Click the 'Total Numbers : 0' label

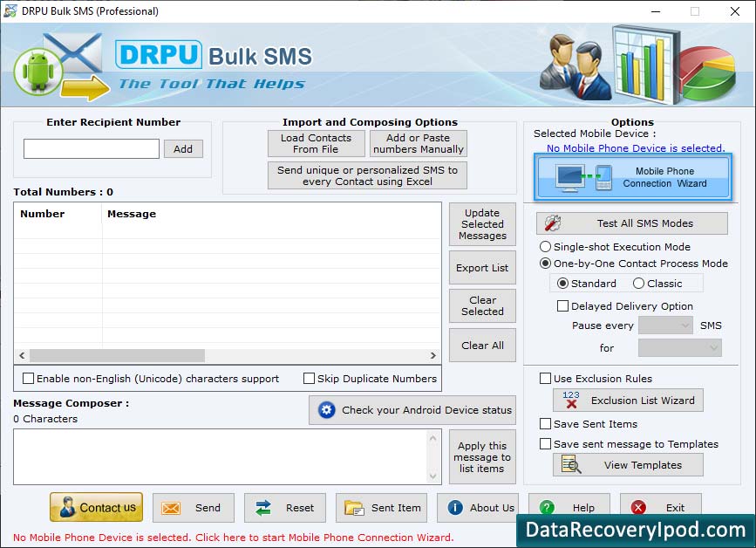[x=63, y=192]
